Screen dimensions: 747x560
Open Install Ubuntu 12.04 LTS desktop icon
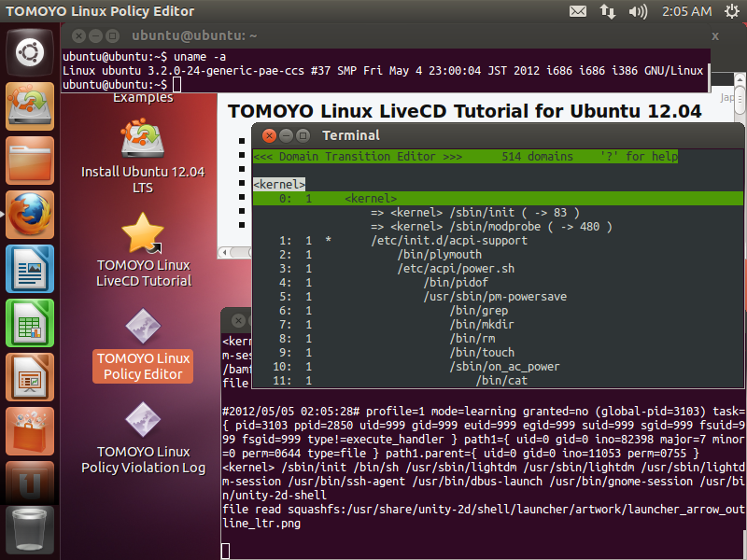tap(143, 157)
